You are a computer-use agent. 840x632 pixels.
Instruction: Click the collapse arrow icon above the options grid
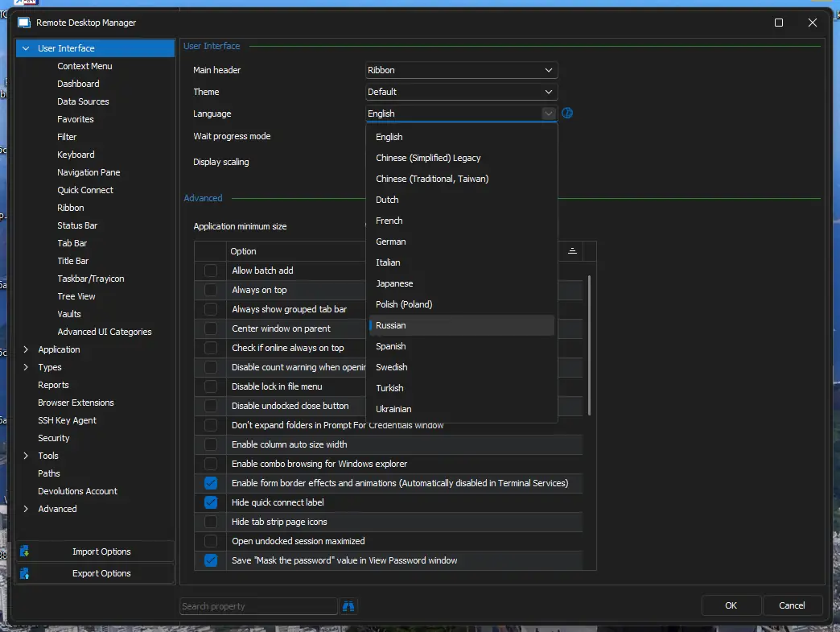pyautogui.click(x=572, y=251)
